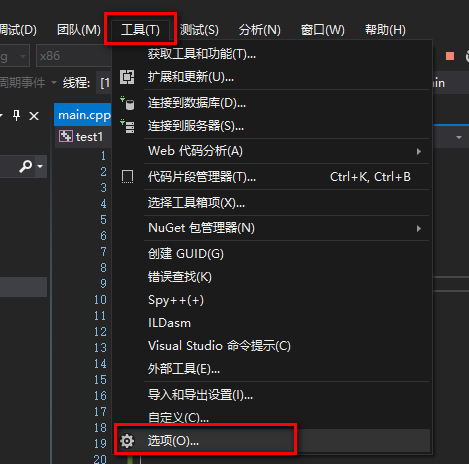Click the 连接到服务器 server icon
The width and height of the screenshot is (469, 464).
point(127,126)
